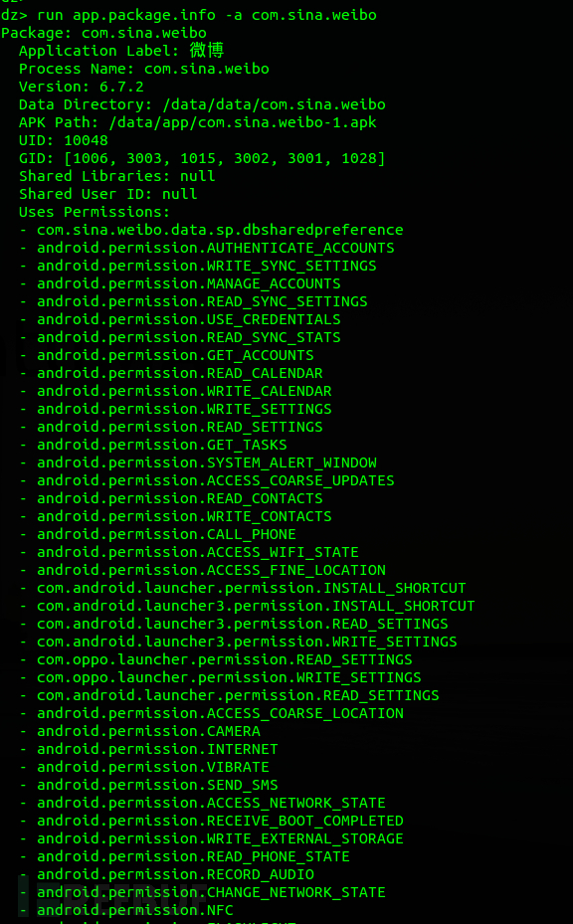This screenshot has height=924, width=573.
Task: Select the GID list line
Action: click(x=202, y=158)
